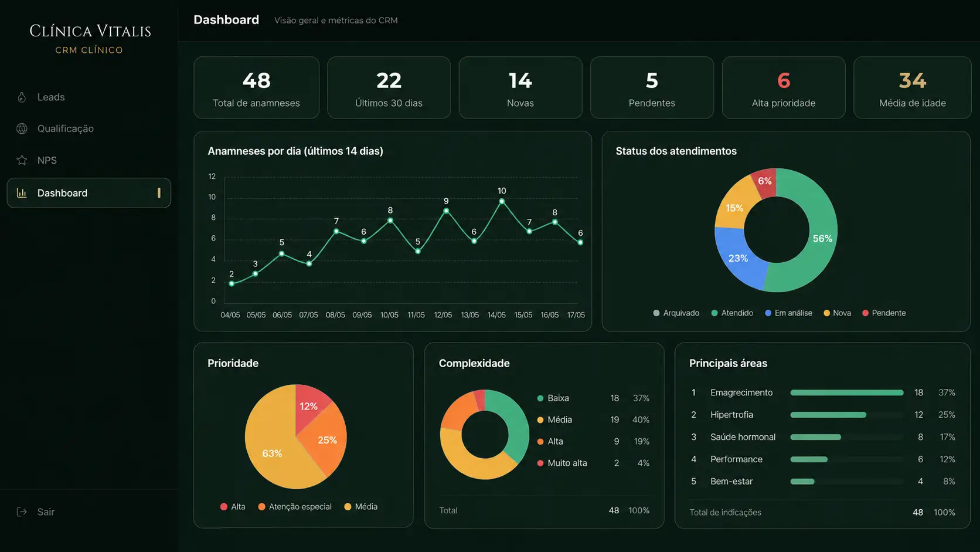This screenshot has width=980, height=552.
Task: Toggle Arquivado legend in status chart
Action: (x=676, y=313)
